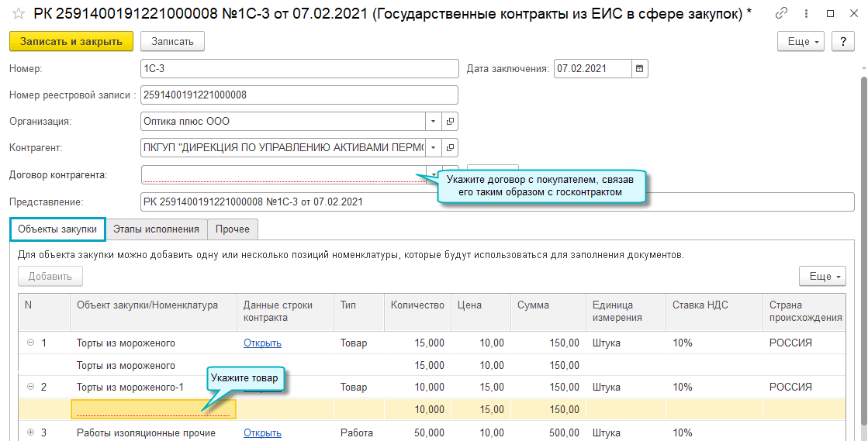Viewport: 868px width, 441px height.
Task: Select the Товар type cell in row 1
Action: (x=358, y=343)
